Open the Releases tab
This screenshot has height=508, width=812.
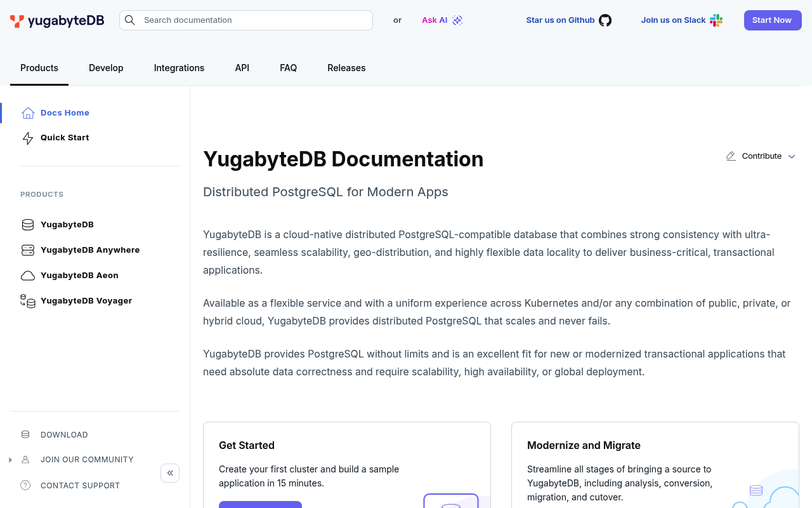(346, 68)
